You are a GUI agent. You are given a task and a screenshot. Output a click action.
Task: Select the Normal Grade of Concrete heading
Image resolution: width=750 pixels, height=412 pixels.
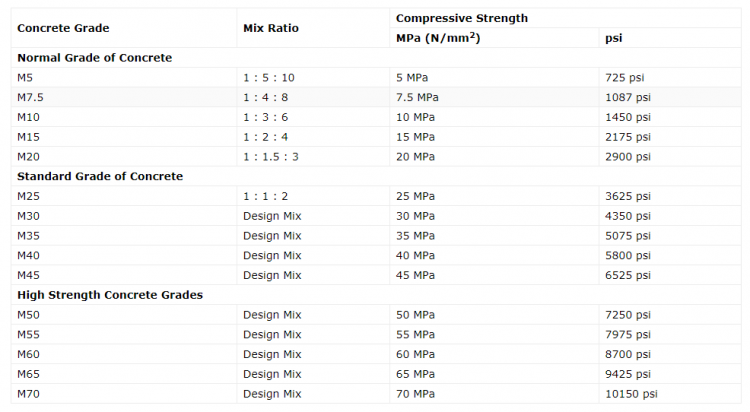point(94,57)
